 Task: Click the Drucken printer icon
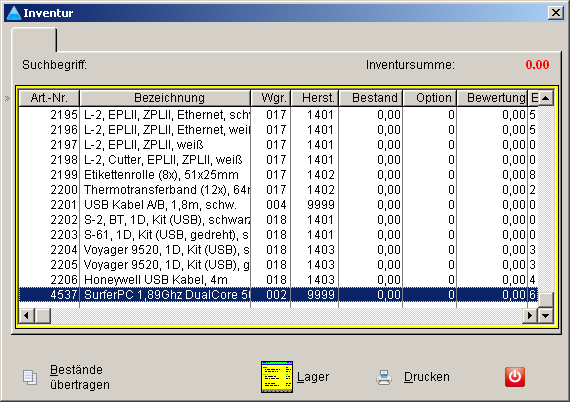pos(384,377)
